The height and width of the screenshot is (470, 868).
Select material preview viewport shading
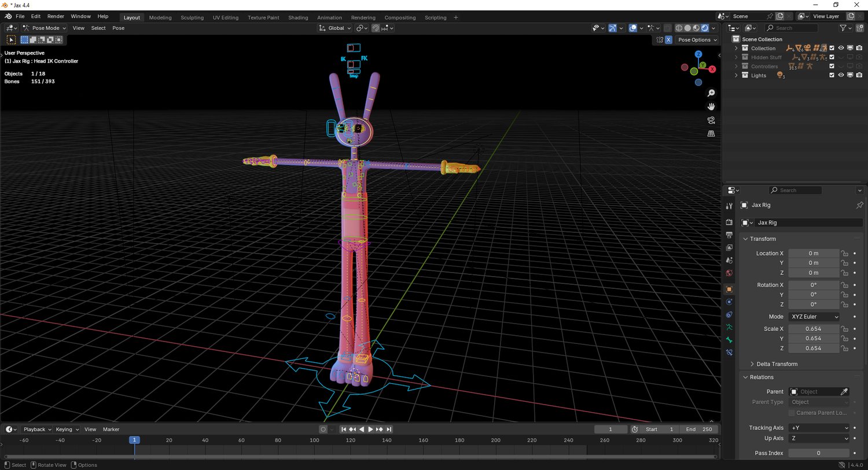(x=696, y=28)
